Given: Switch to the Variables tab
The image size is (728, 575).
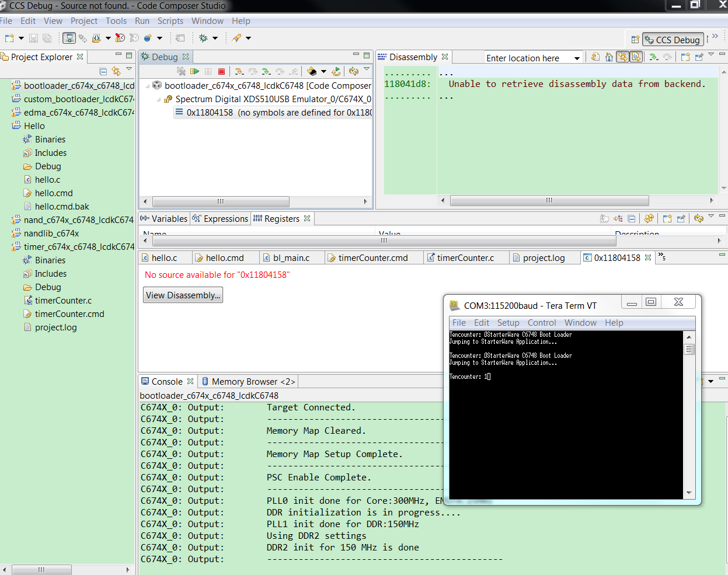Looking at the screenshot, I should point(163,219).
